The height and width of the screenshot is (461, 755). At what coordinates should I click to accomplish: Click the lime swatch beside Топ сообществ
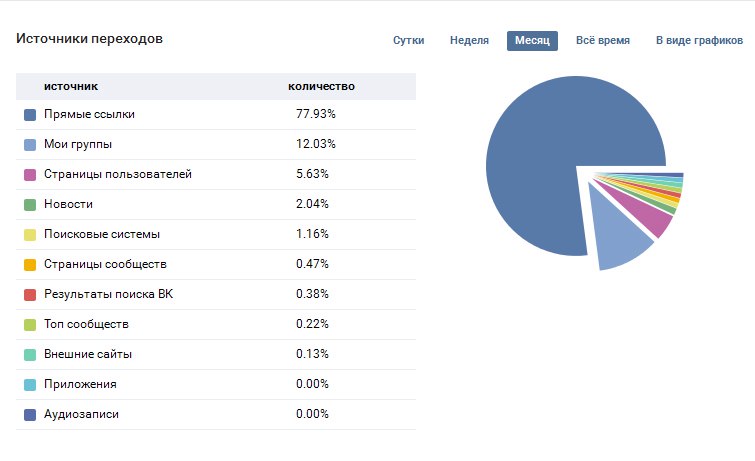(x=30, y=325)
